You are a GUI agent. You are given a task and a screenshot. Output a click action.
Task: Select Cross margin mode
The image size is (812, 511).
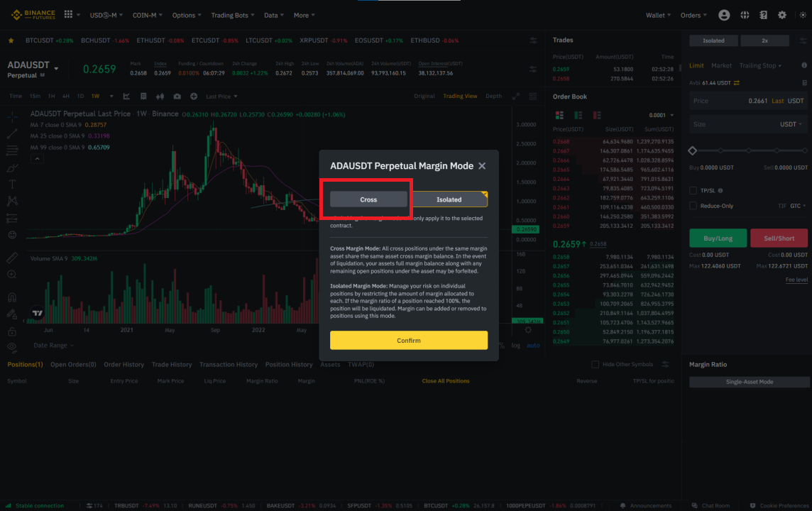pyautogui.click(x=368, y=199)
